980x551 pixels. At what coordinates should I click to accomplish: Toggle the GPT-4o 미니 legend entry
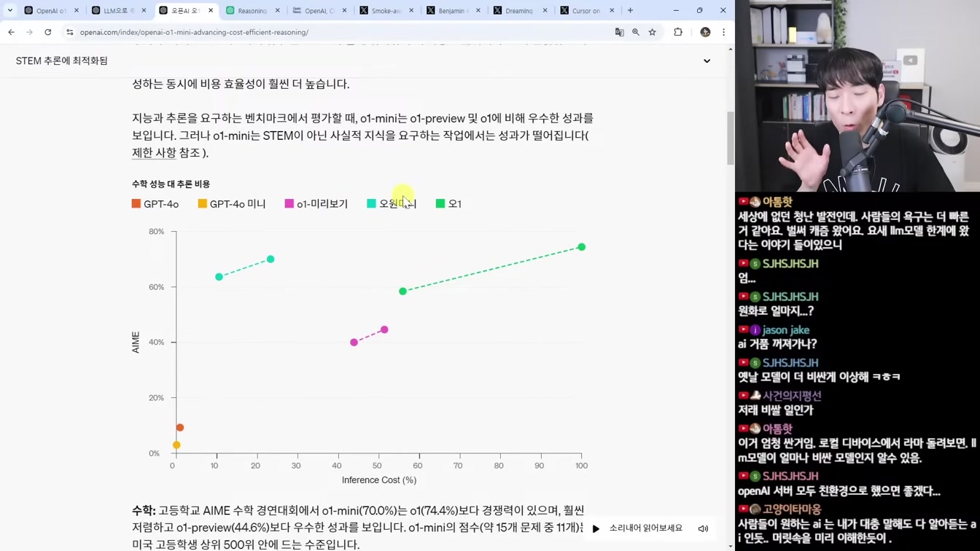tap(232, 204)
